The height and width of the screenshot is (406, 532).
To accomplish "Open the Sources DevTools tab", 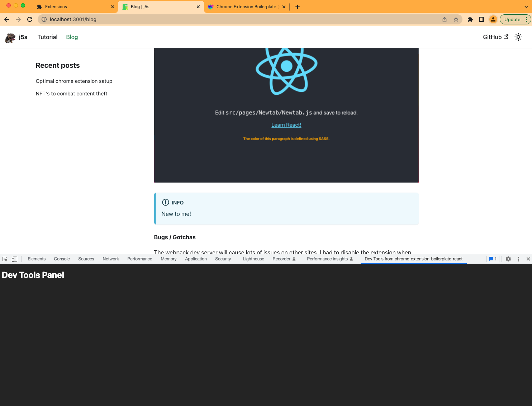I will pos(86,259).
